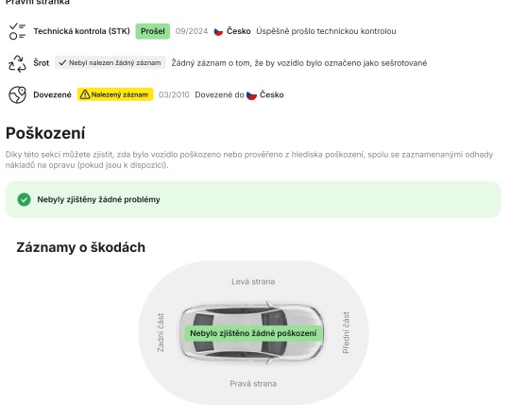Click the STK checklist inspection icon

point(17,31)
